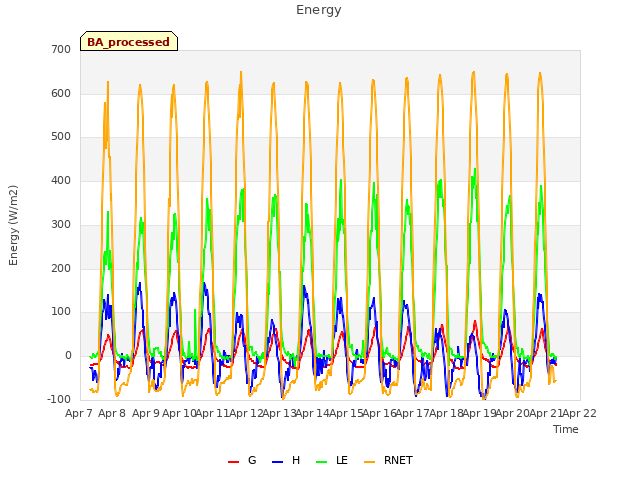Image resolution: width=640 pixels, height=480 pixels.
Task: Click the Apr 22 x-axis tick label
Action: 580,413
